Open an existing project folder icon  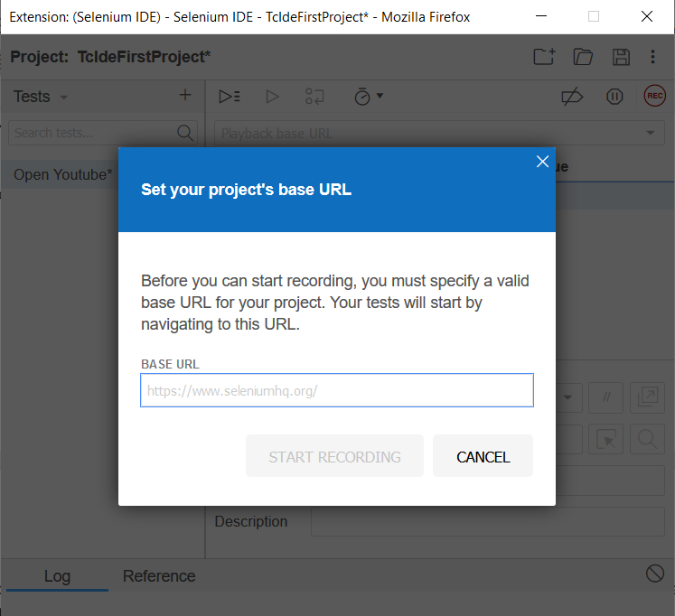583,57
